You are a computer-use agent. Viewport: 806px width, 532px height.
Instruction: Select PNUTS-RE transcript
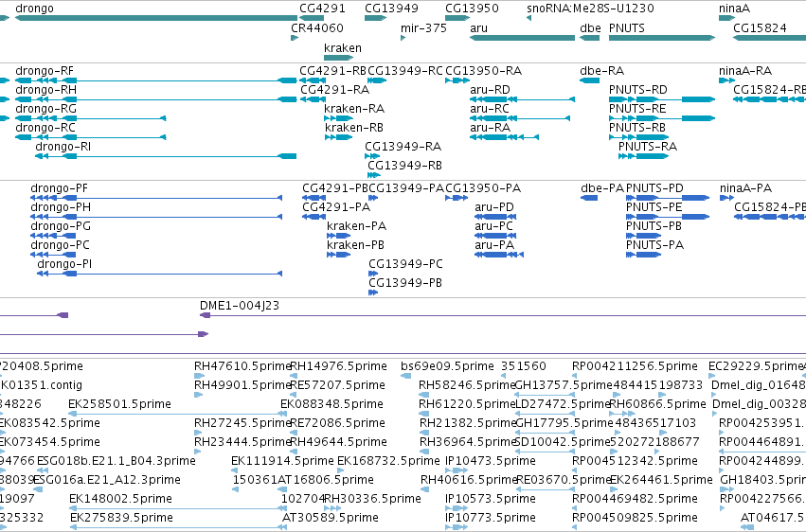click(662, 118)
